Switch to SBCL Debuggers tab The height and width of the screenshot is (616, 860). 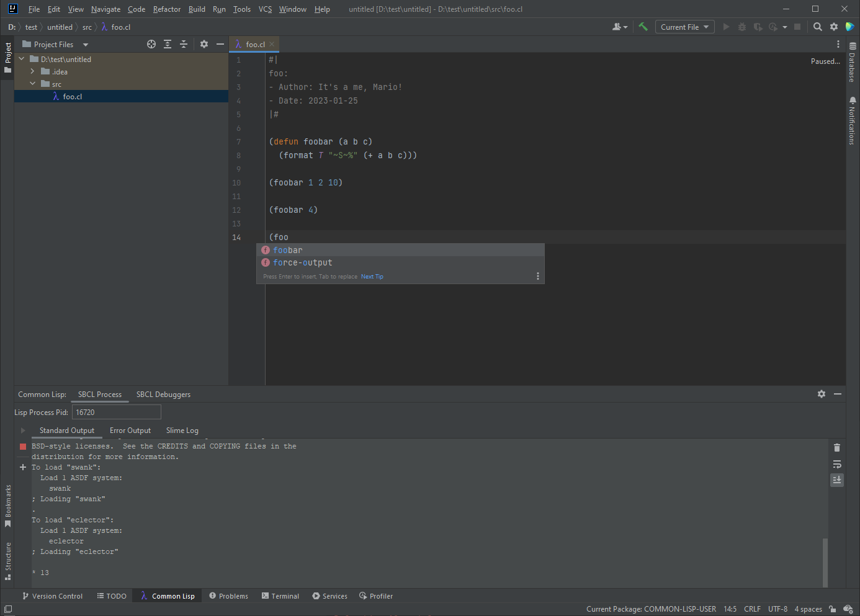[x=163, y=395]
